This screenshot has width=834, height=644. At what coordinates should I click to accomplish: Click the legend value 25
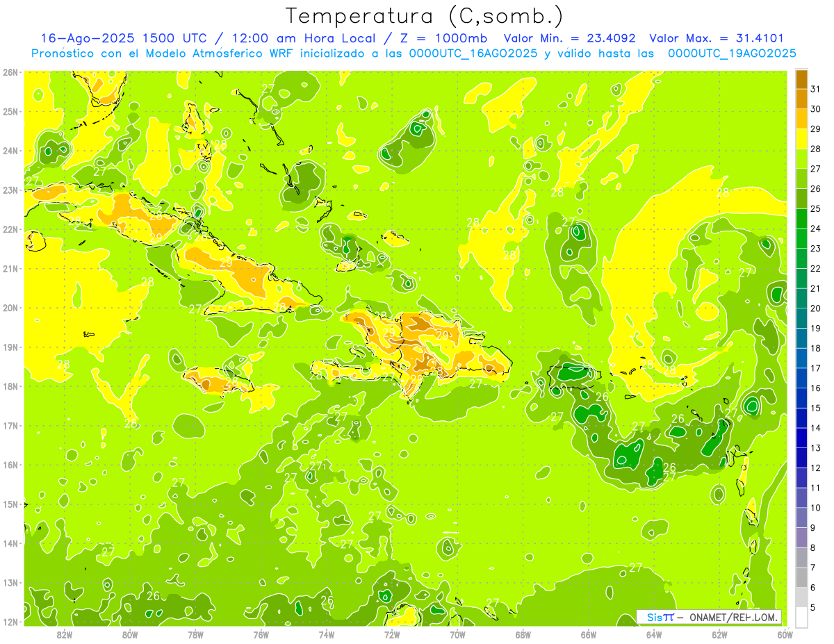816,208
